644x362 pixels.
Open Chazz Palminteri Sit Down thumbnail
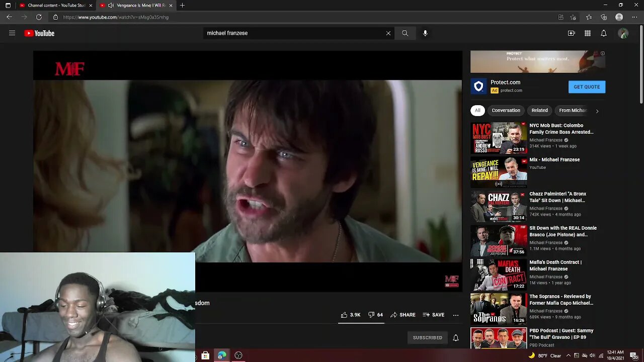pos(499,206)
